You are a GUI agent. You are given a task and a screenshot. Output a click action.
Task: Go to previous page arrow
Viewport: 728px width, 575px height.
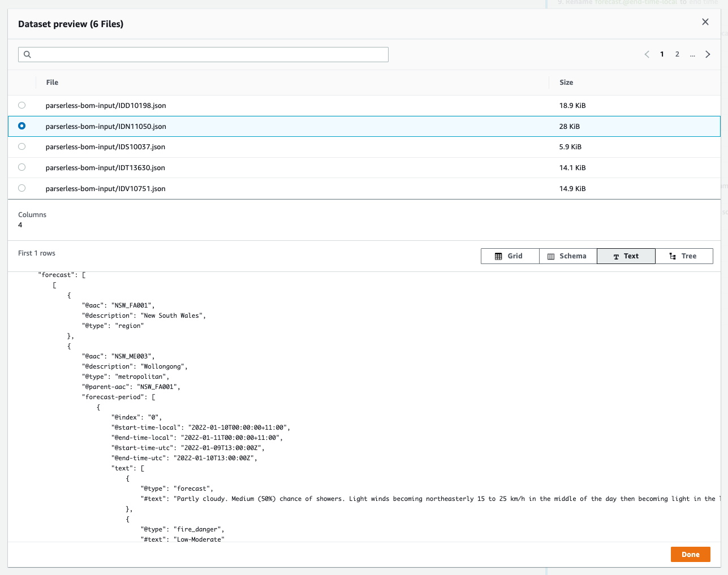pos(647,54)
